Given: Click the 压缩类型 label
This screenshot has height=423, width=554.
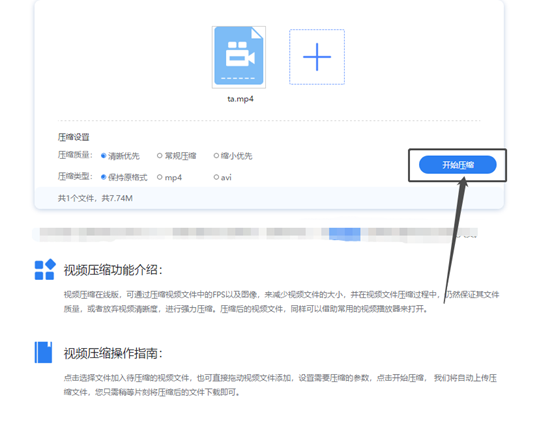Looking at the screenshot, I should pyautogui.click(x=75, y=176).
